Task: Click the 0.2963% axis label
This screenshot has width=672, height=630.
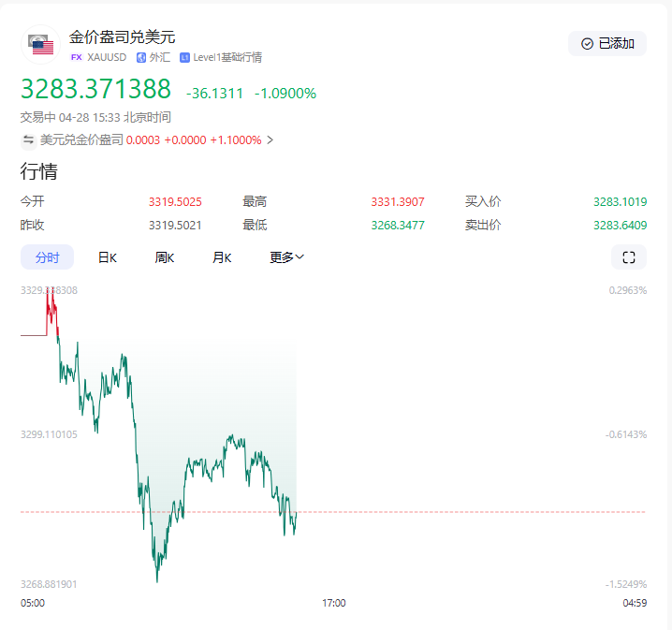Action: (x=628, y=290)
